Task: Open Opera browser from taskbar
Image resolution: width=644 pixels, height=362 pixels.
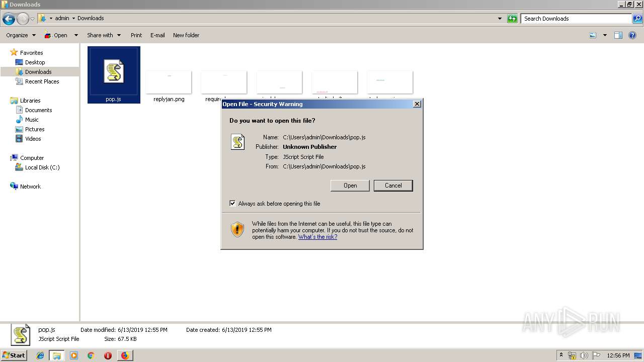Action: [x=108, y=355]
